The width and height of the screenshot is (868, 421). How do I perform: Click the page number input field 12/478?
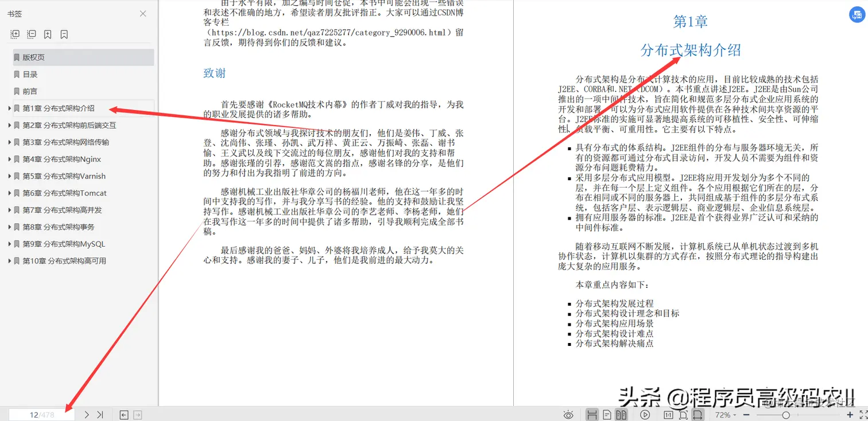pos(41,415)
